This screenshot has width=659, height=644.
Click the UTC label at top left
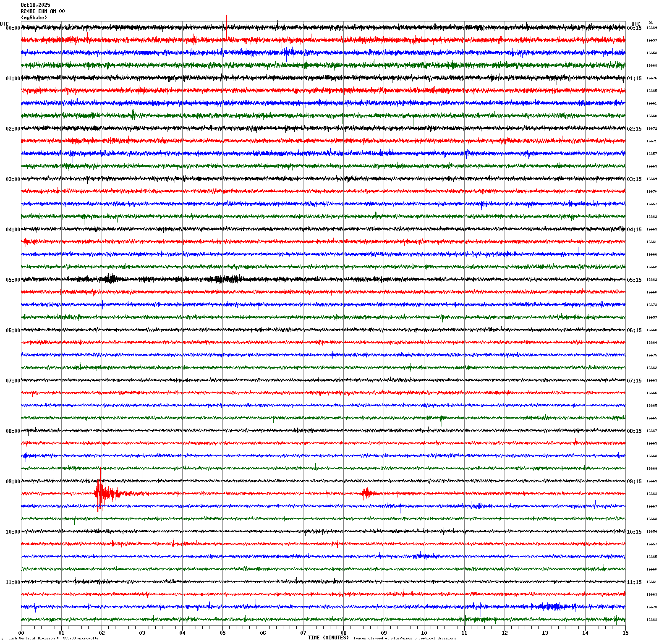click(4, 24)
